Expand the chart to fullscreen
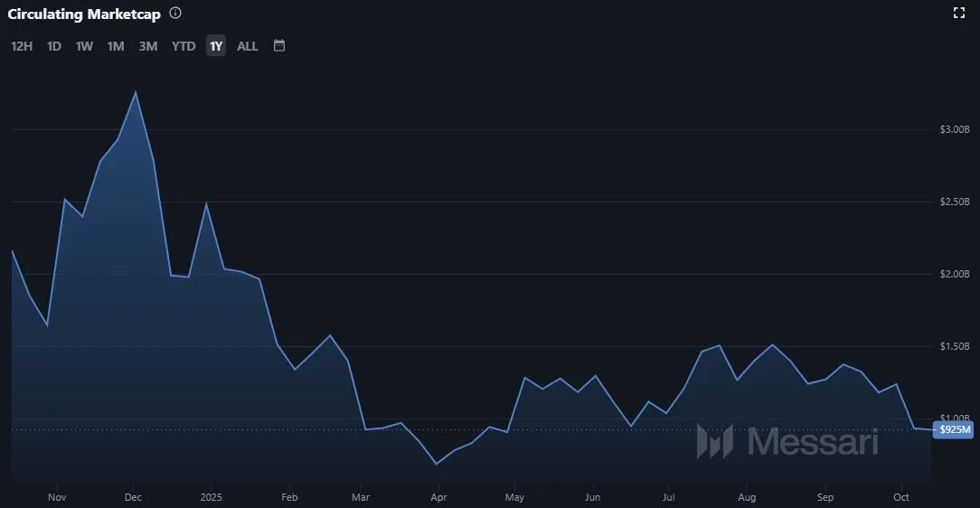The image size is (980, 508). [960, 13]
